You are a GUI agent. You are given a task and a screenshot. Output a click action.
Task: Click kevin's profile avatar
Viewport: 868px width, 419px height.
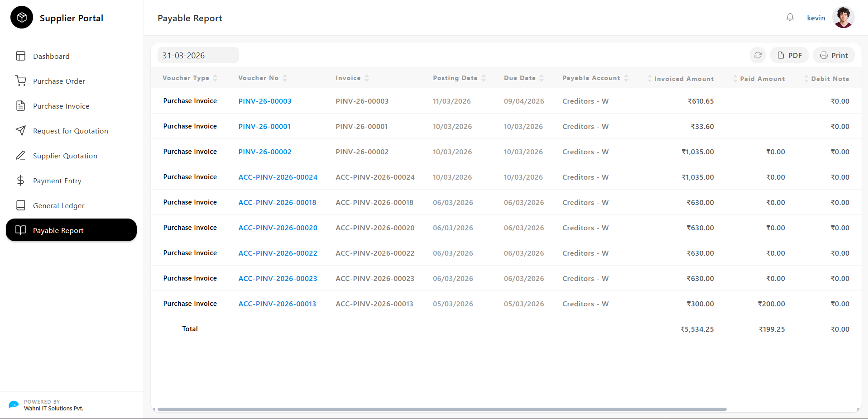(x=843, y=18)
